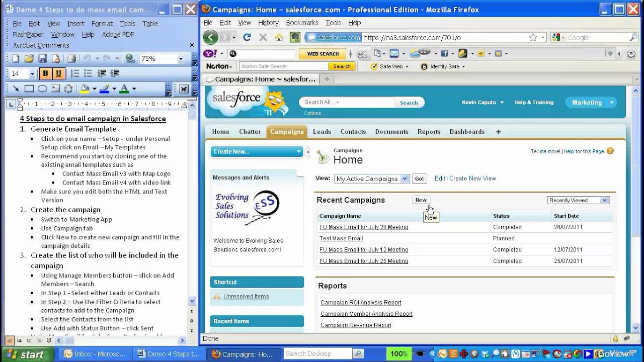Click the Yahoo toolbar weather icon
Screen dimensions: 644x362
coord(420,53)
